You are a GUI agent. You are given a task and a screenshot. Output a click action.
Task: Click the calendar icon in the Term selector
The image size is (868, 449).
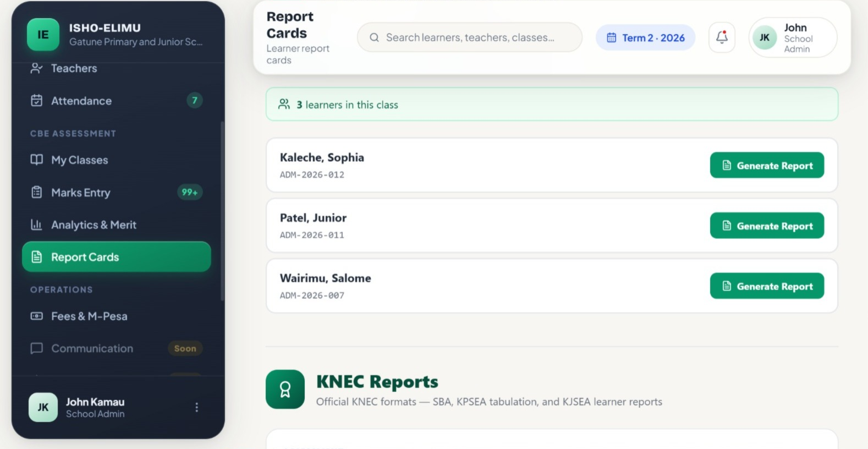[611, 37]
